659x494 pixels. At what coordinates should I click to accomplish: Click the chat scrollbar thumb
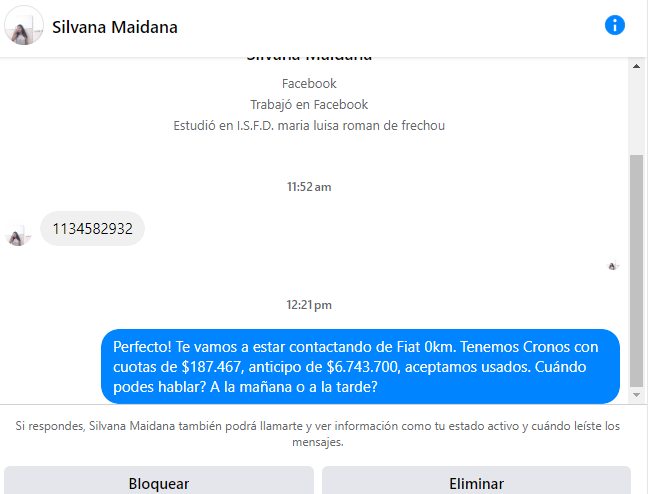tap(636, 271)
